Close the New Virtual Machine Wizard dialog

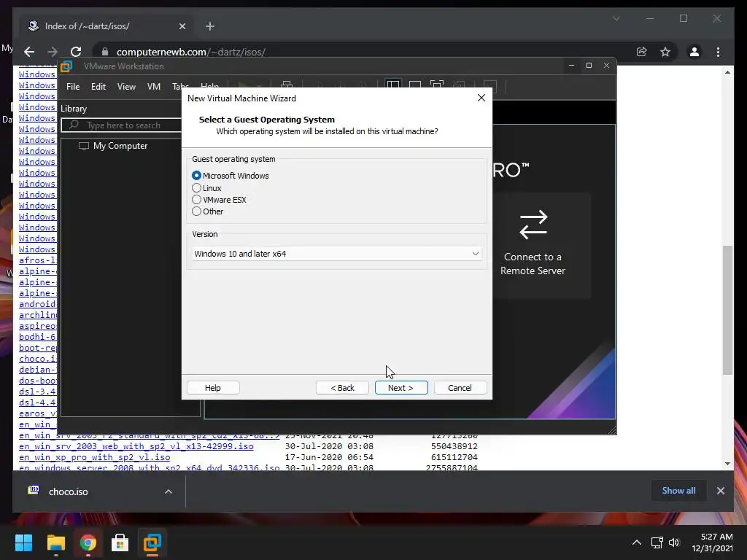pyautogui.click(x=481, y=98)
